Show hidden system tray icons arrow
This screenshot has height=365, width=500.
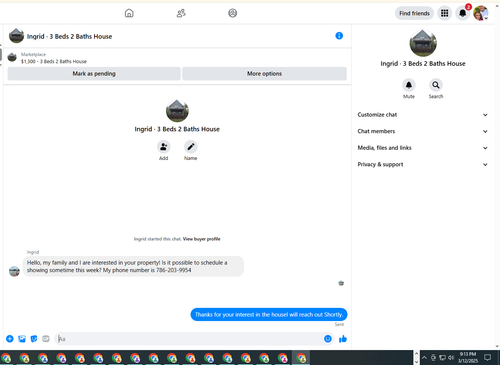pos(424,358)
